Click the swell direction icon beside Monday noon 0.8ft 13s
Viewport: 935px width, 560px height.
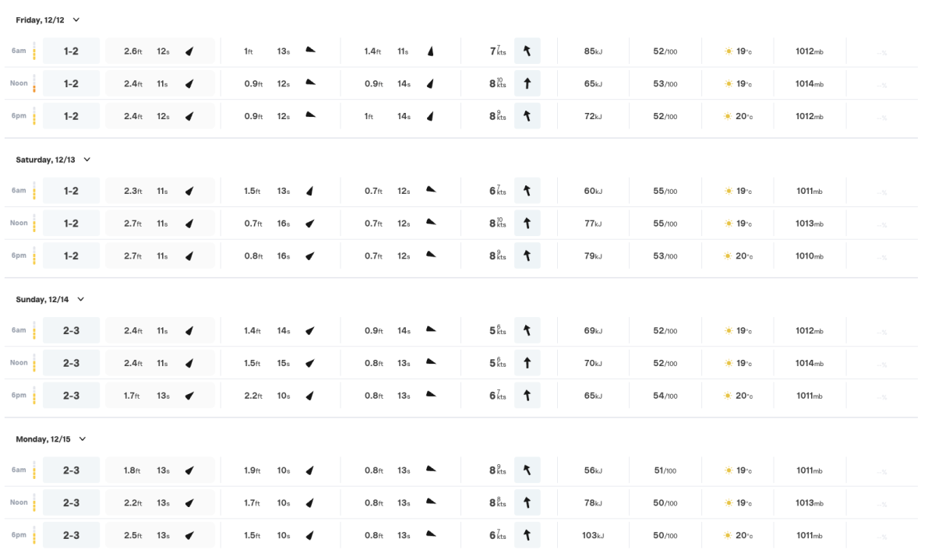click(x=431, y=502)
